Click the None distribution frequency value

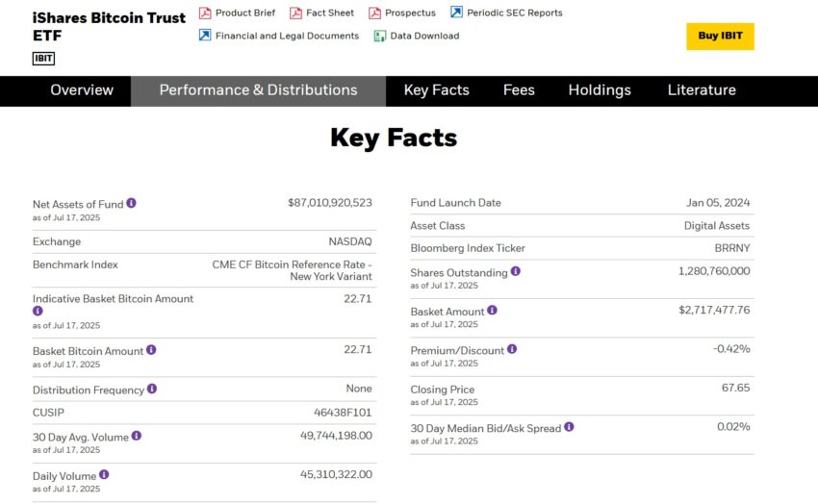[359, 389]
